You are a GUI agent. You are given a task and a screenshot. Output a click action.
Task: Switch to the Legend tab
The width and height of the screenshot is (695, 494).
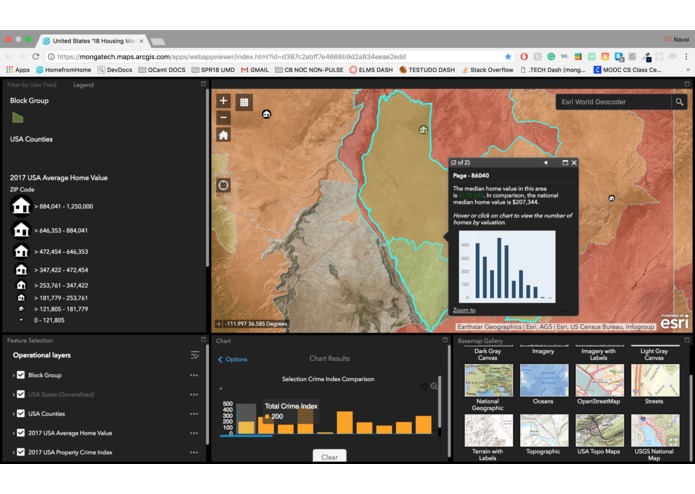[83, 85]
